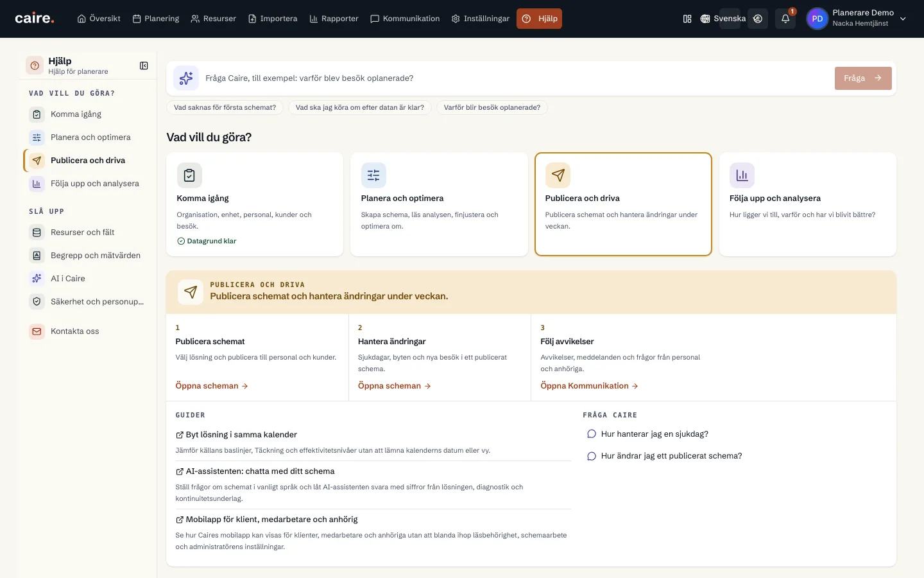Click the shield icon beside Säkerhet och personup...

(x=37, y=302)
